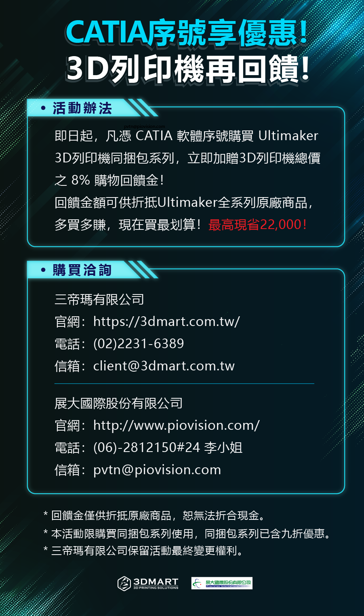364x616 pixels.
Task: Open the http://www.piovision.com/ link
Action: tap(176, 425)
